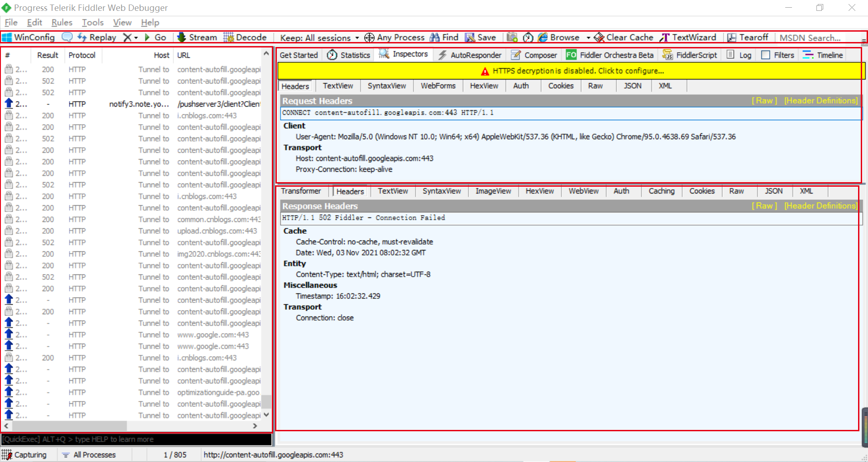
Task: Click session list scroll down arrow
Action: (x=266, y=415)
